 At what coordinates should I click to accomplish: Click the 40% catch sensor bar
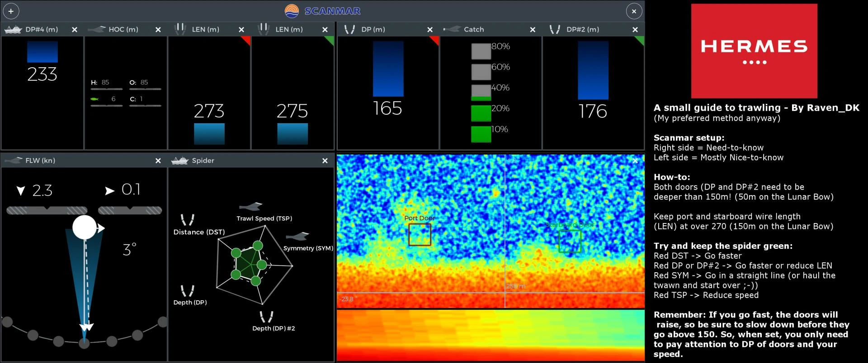tap(481, 93)
